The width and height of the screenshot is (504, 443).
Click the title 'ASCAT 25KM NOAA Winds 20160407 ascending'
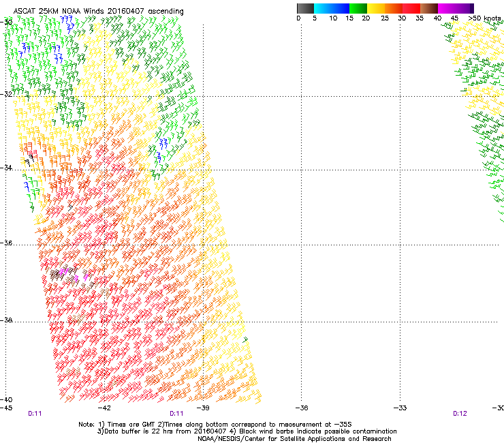(98, 12)
